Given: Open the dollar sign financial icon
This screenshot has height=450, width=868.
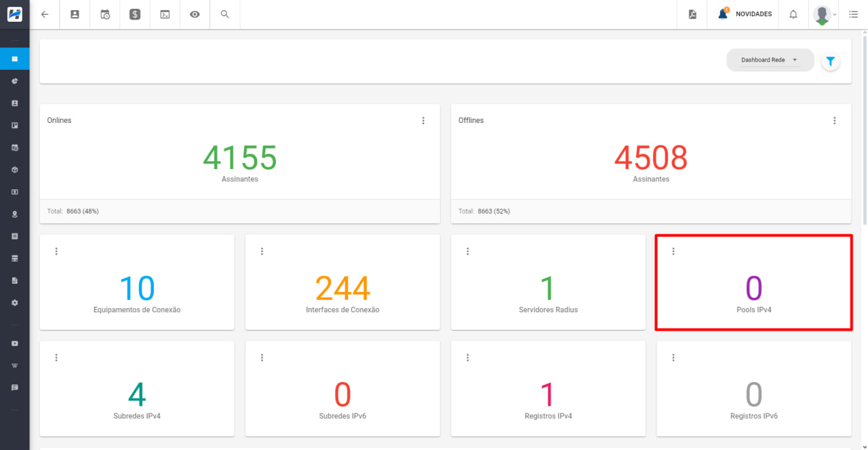Looking at the screenshot, I should coord(135,14).
